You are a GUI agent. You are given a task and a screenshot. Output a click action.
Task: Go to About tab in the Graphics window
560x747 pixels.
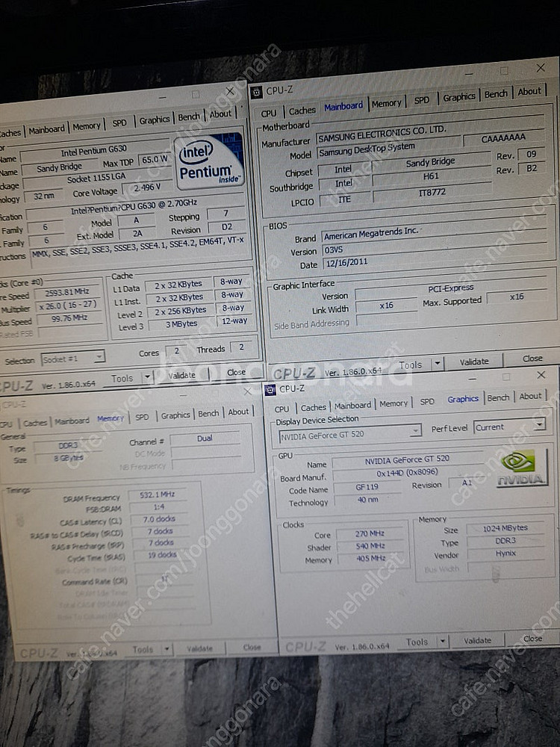(x=530, y=396)
